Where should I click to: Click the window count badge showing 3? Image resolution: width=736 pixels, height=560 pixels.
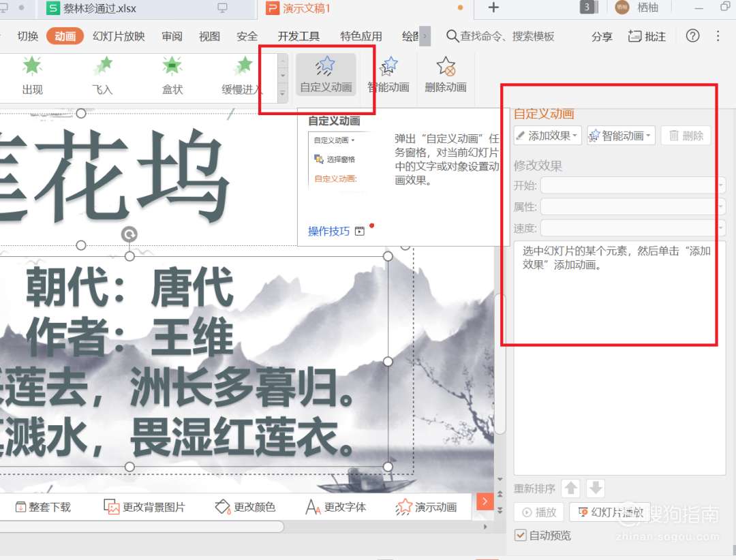pyautogui.click(x=587, y=7)
